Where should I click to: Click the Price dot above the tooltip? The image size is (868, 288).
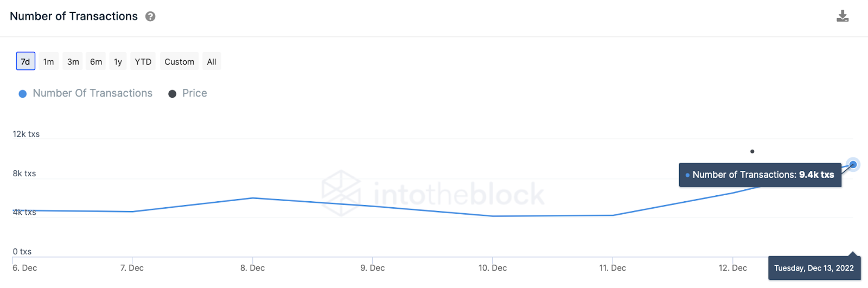pos(752,151)
